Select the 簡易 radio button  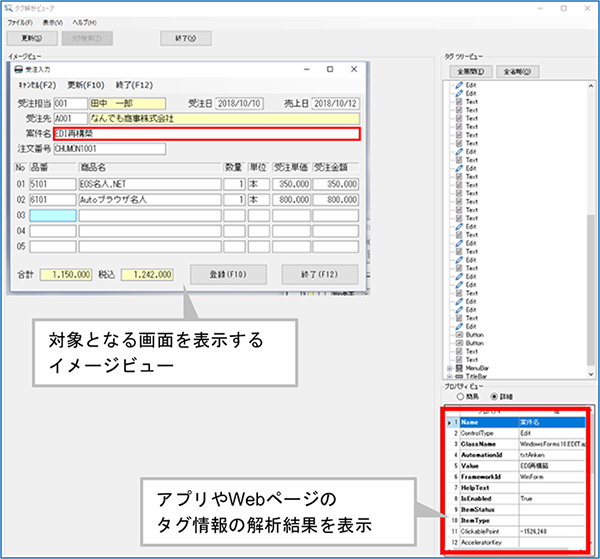coord(461,395)
